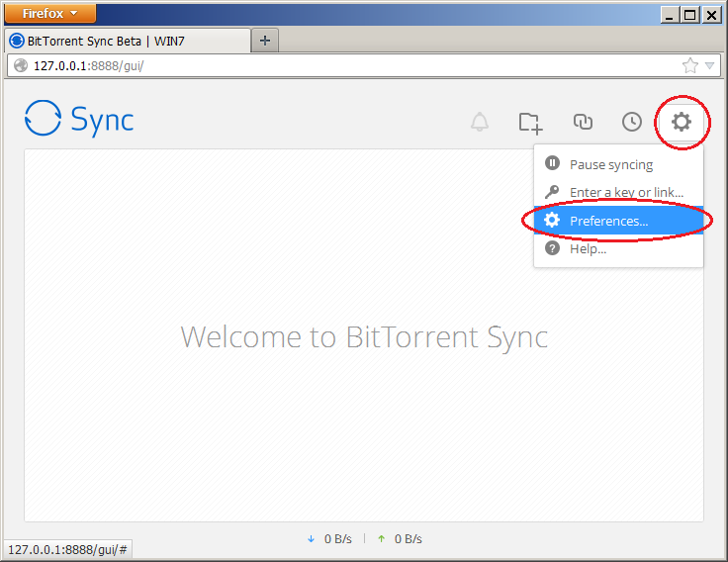Choose Enter a key or link...
Viewport: 728px width, 562px height.
[x=625, y=192]
